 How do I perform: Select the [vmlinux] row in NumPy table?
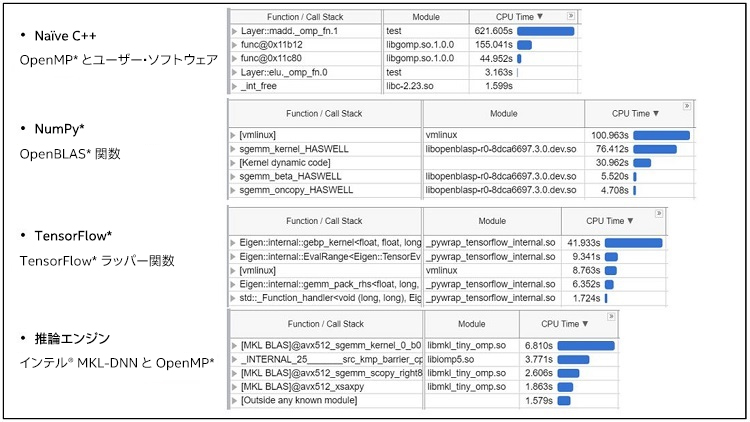[461, 135]
